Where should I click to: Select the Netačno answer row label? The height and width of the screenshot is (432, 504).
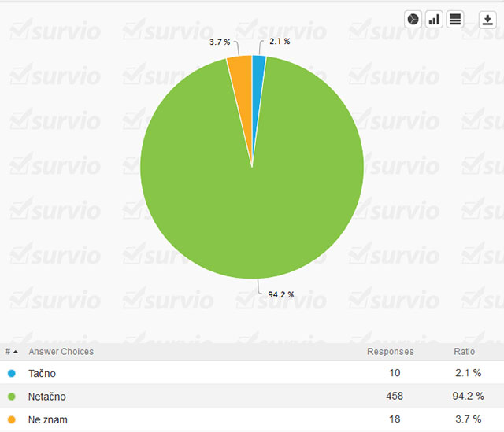tap(46, 397)
